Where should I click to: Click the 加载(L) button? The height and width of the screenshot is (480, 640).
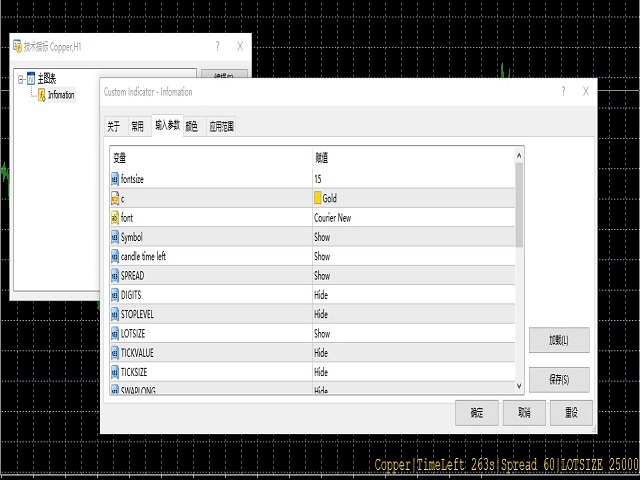559,340
